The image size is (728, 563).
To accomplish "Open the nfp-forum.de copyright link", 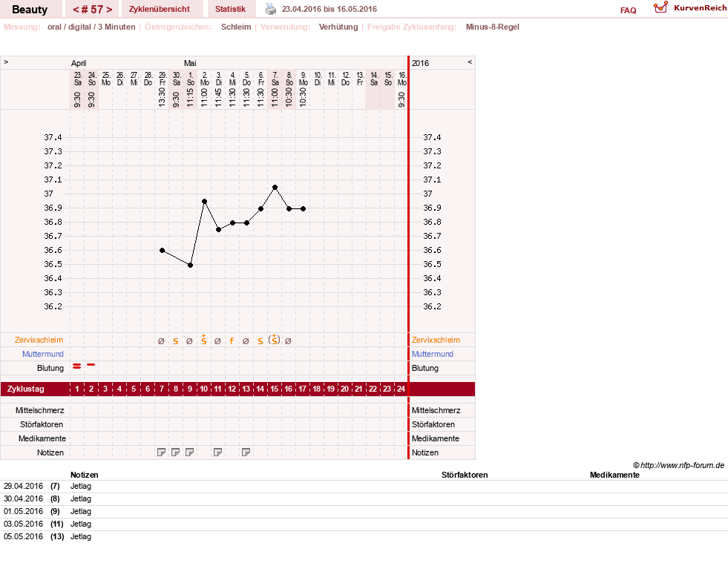I will point(678,465).
